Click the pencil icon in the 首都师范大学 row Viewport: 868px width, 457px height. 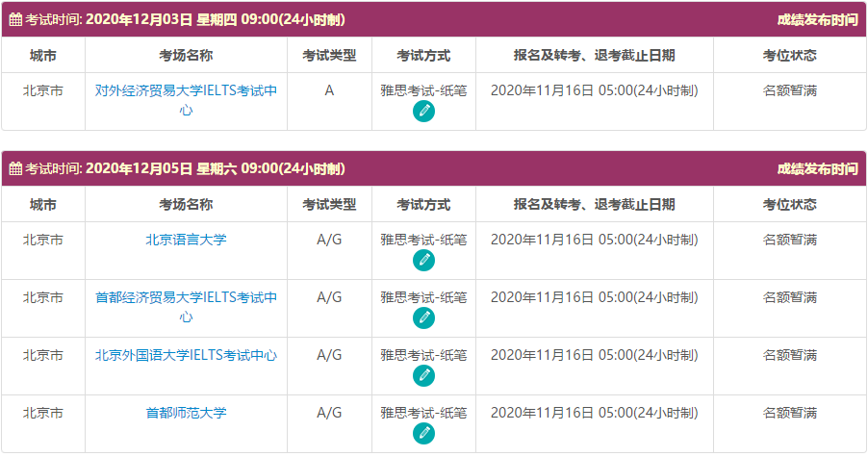(423, 433)
